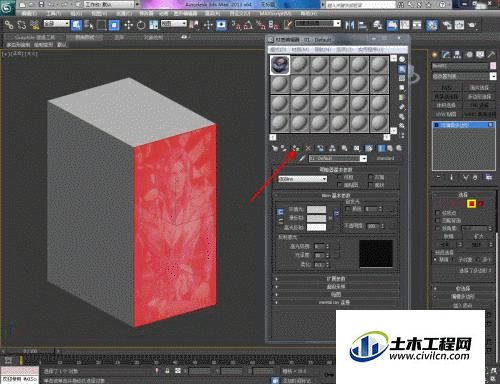Click Remove Modifier trash icon
Viewport: 500px width, 384px height.
475,177
